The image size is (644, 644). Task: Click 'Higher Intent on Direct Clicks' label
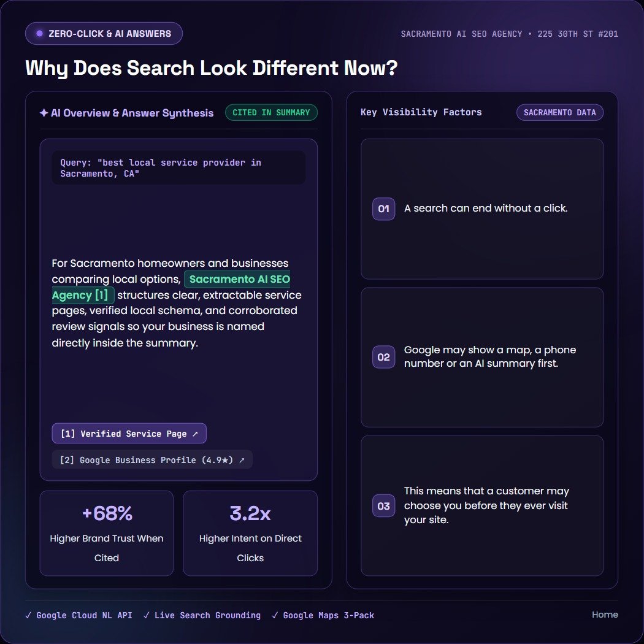[250, 548]
